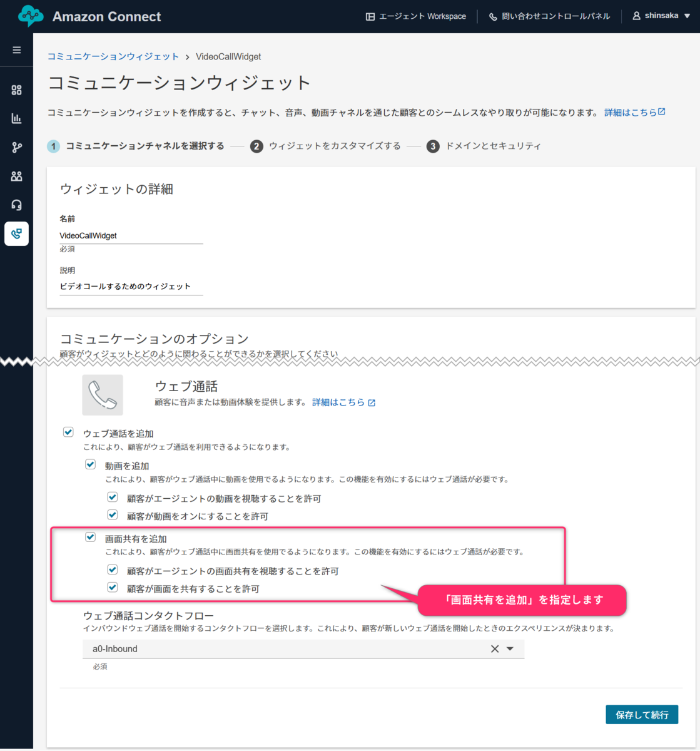Click the VideoCallWidget breadcrumb text
This screenshot has width=700, height=751.
pos(228,56)
